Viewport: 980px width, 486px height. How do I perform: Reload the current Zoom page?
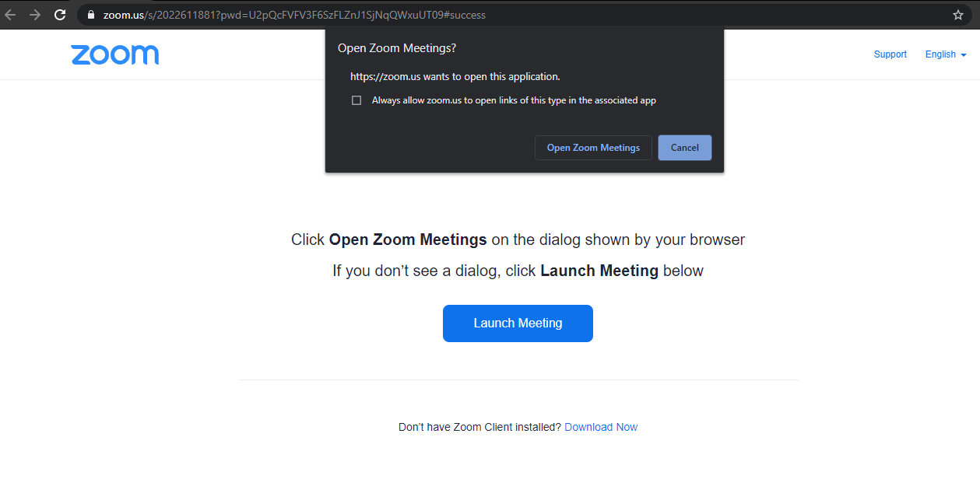60,15
